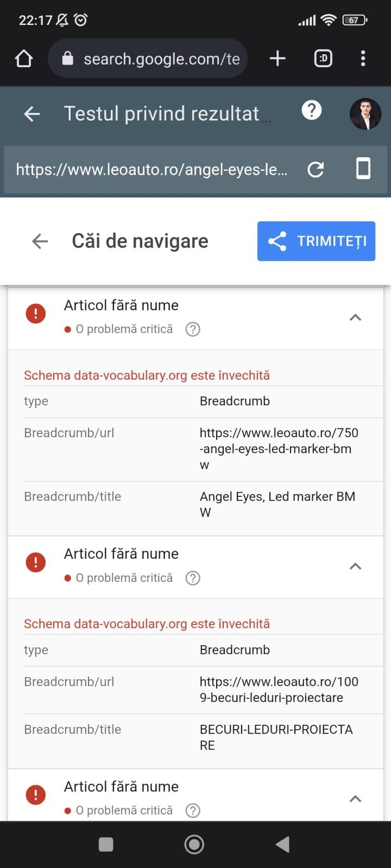Open the tab switcher
The height and width of the screenshot is (868, 391).
click(x=323, y=59)
